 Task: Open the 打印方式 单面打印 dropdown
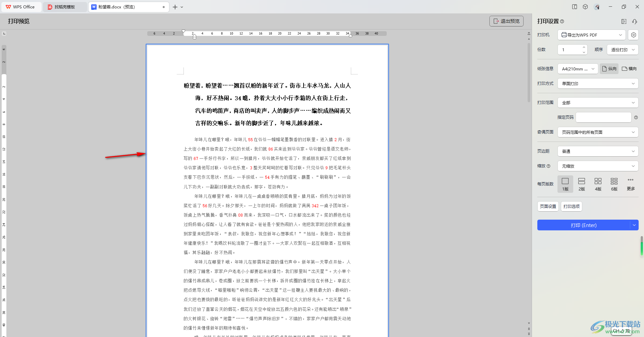pos(598,83)
